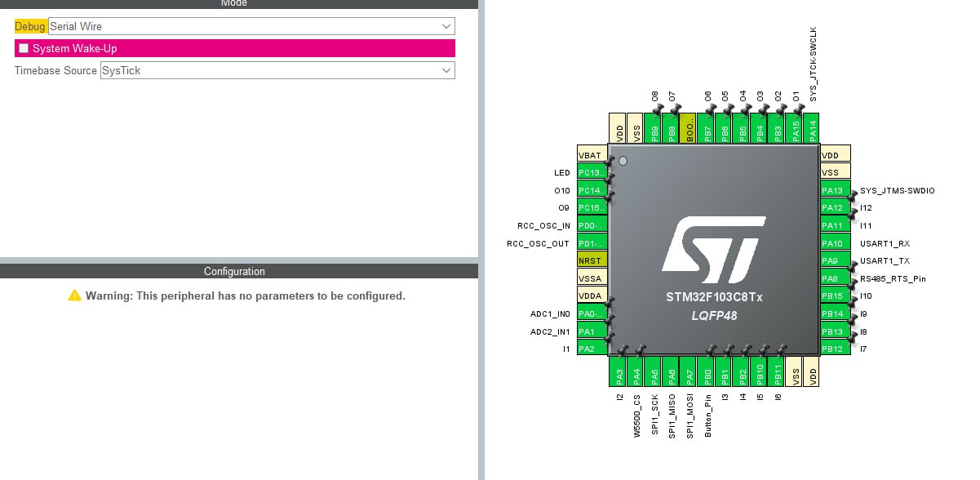Select pin PB8 labeled O7
This screenshot has height=480, width=980.
pos(671,129)
